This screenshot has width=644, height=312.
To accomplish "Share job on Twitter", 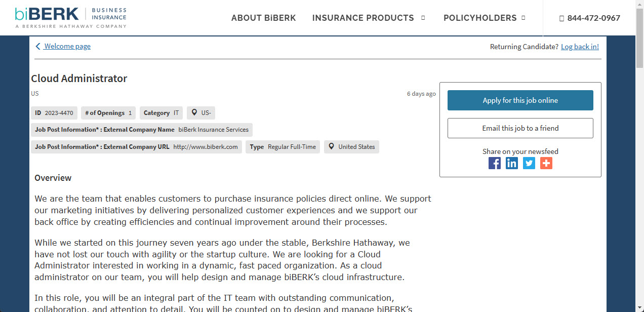I will [529, 163].
